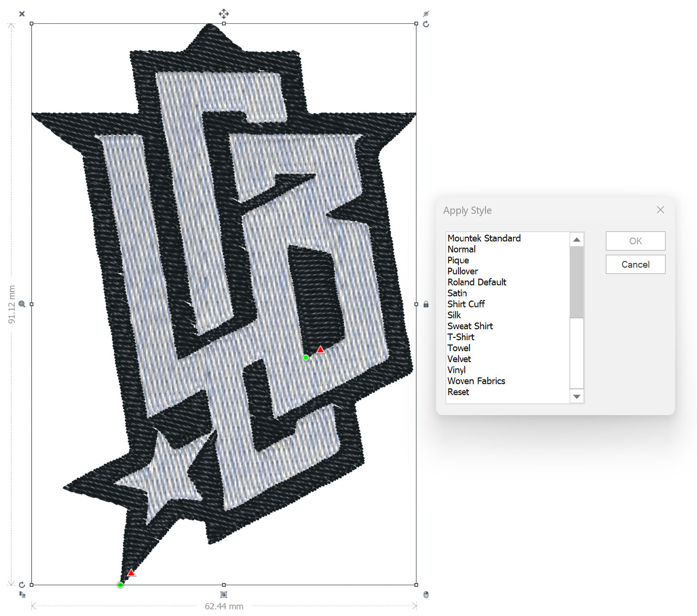Click the green start point marker inside the letter
This screenshot has height=616, width=697.
tap(306, 357)
